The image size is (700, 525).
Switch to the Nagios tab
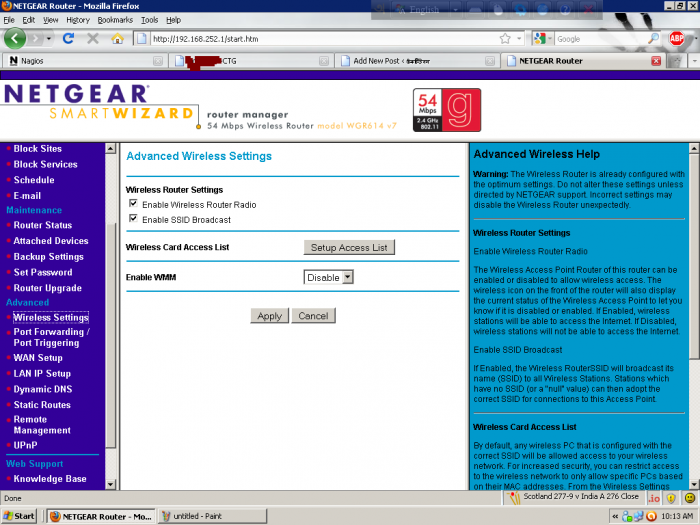click(x=84, y=61)
